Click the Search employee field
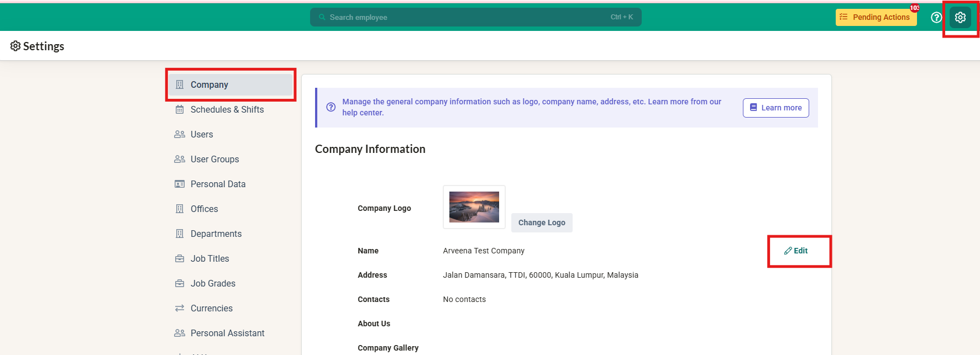The image size is (980, 355). click(x=475, y=17)
